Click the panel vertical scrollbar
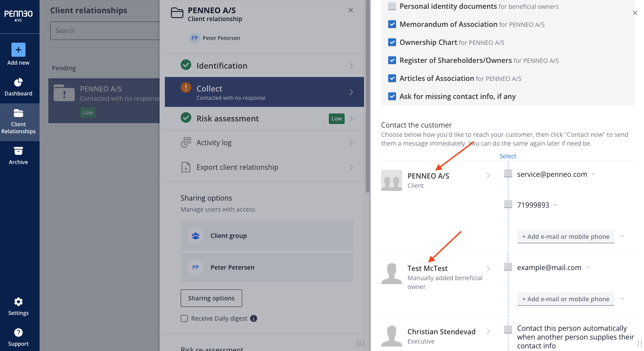The width and height of the screenshot is (644, 351). (367, 96)
